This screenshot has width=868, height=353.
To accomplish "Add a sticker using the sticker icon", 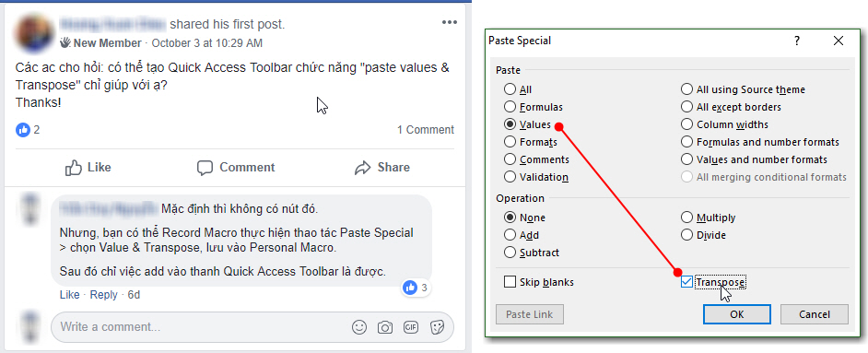I will pyautogui.click(x=437, y=327).
